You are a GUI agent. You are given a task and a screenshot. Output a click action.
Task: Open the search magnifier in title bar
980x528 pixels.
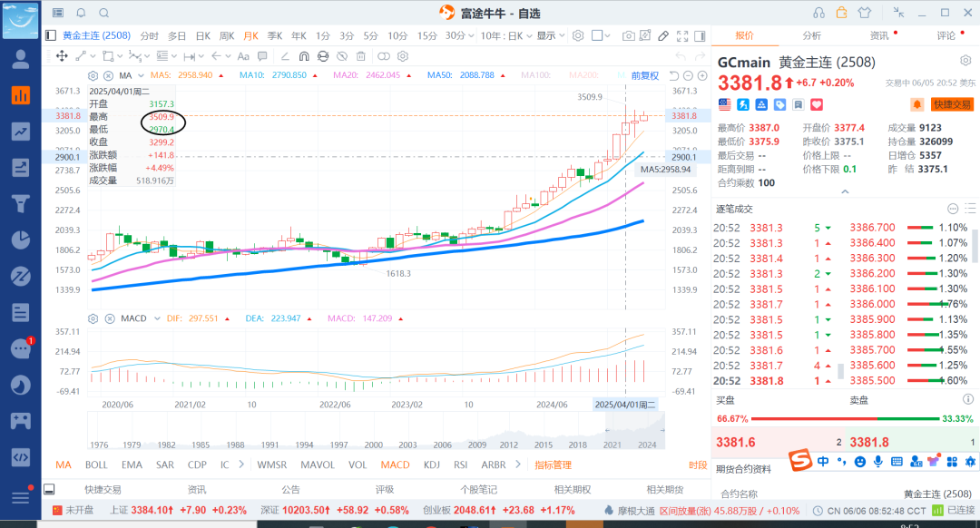click(103, 13)
